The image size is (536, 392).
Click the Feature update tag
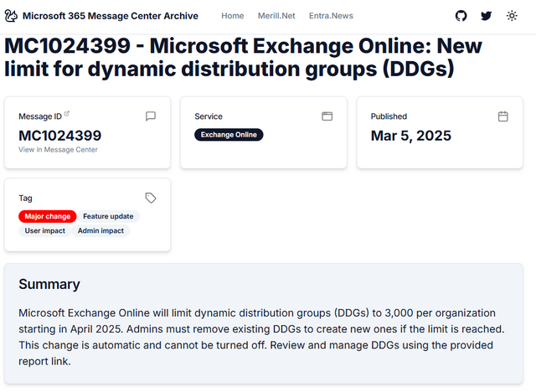click(x=108, y=216)
